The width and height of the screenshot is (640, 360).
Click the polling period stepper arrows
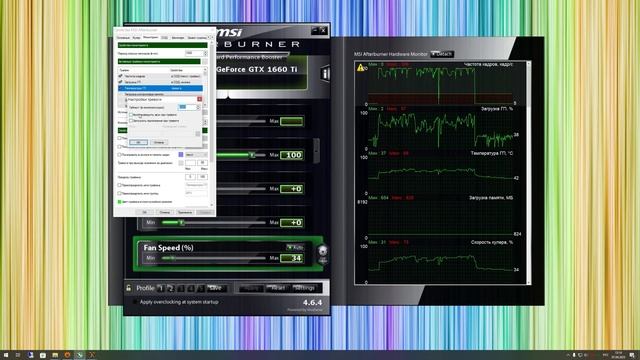click(205, 53)
